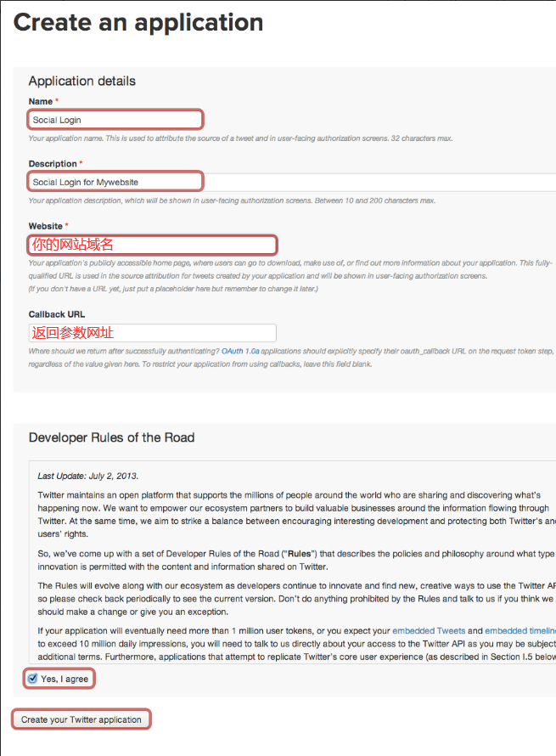The height and width of the screenshot is (756, 556).
Task: Open the embedded timelines link
Action: (520, 630)
